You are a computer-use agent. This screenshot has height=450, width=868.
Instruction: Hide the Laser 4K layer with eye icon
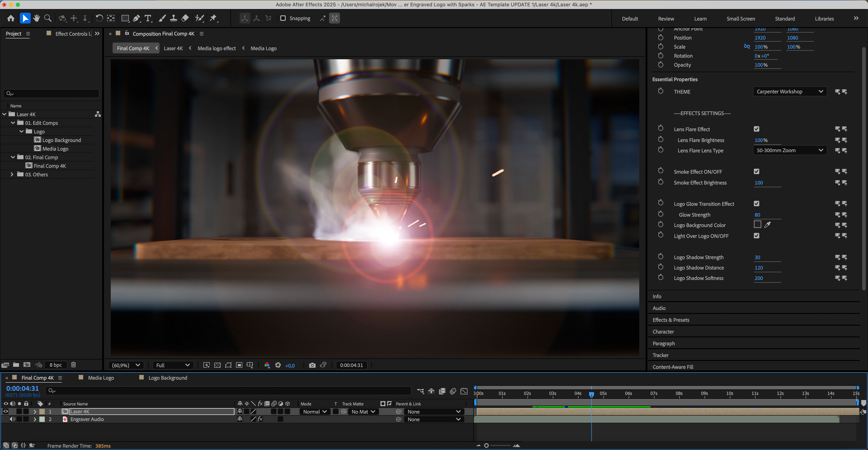pos(6,412)
